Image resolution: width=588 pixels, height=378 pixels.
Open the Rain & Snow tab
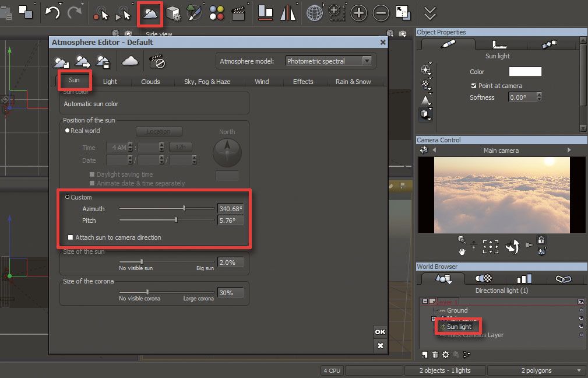click(354, 82)
